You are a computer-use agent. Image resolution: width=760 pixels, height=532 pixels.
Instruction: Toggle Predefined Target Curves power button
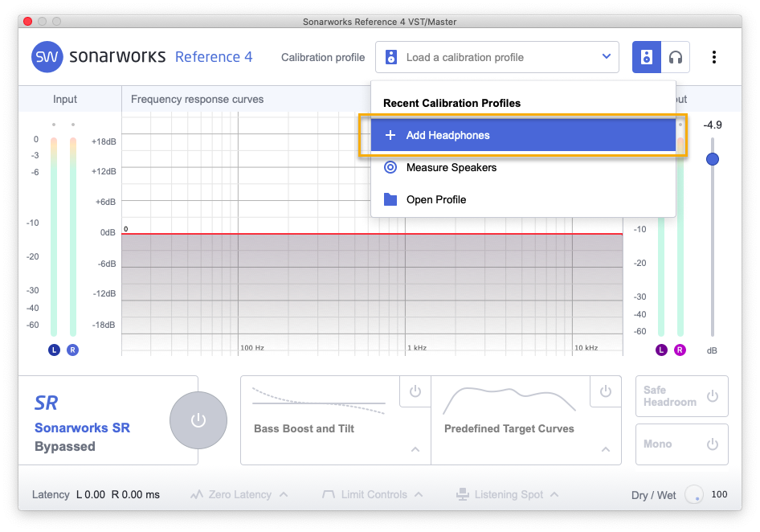[x=606, y=391]
